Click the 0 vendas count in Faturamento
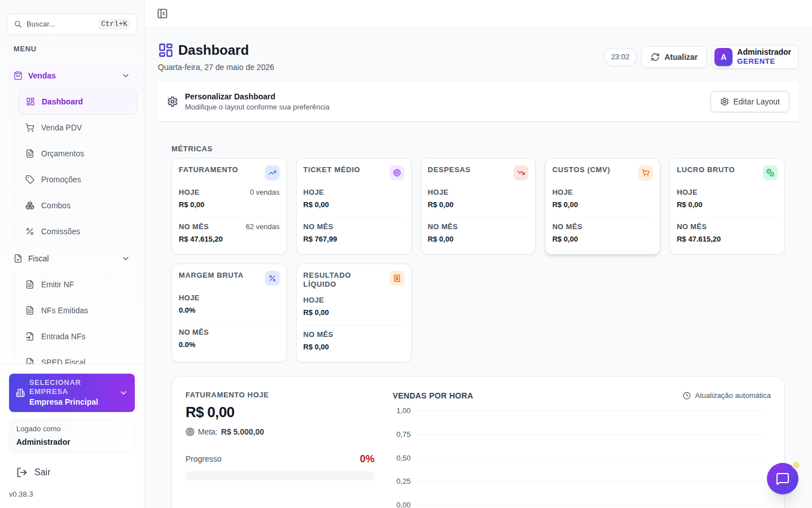Image resolution: width=812 pixels, height=508 pixels. (x=264, y=192)
